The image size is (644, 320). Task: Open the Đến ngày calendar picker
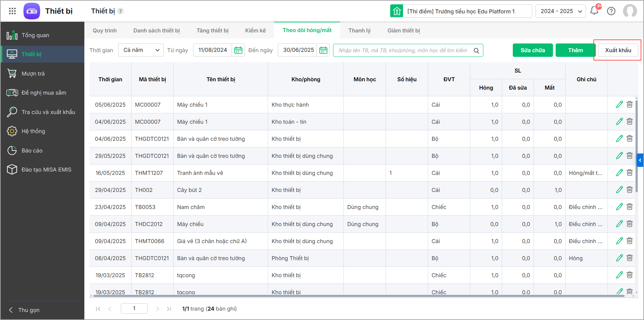click(323, 50)
